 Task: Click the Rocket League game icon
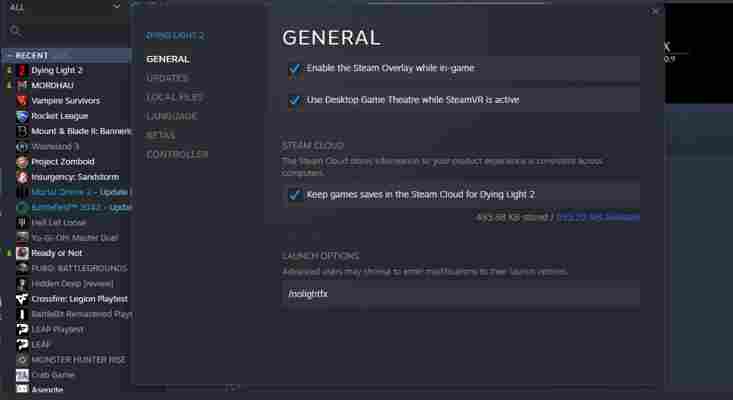pos(22,116)
